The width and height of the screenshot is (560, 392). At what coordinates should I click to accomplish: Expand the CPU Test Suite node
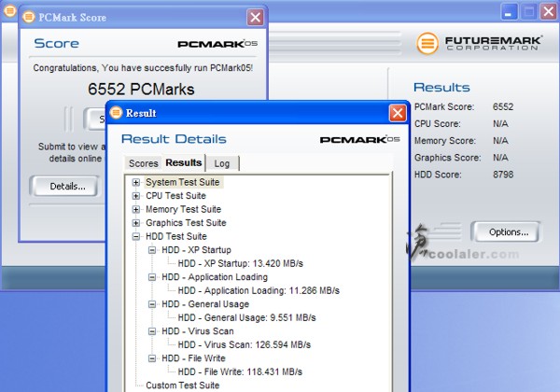pos(136,196)
